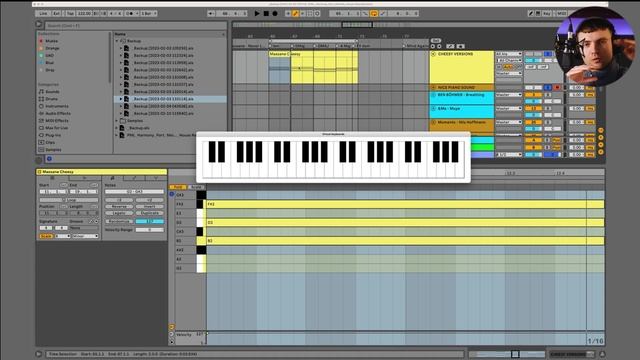Viewport: 640px width, 360px height.
Task: Click the Stop button in transport
Action: [266, 13]
